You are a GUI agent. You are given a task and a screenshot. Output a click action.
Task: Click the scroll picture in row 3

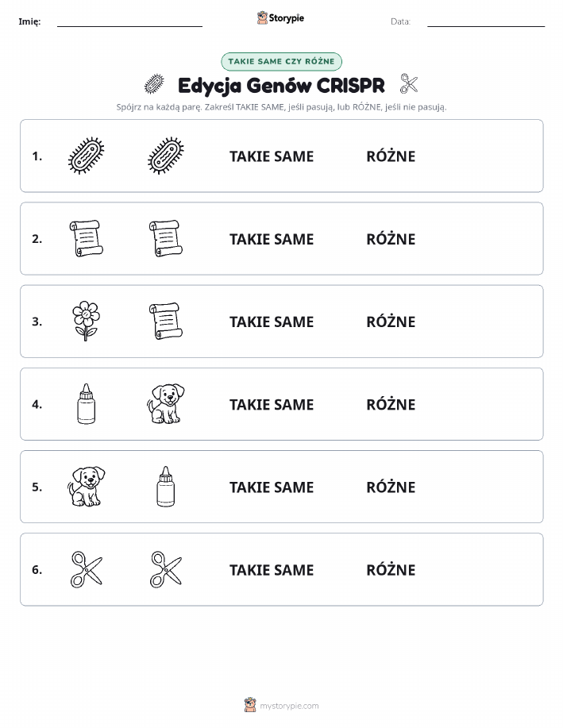(165, 321)
